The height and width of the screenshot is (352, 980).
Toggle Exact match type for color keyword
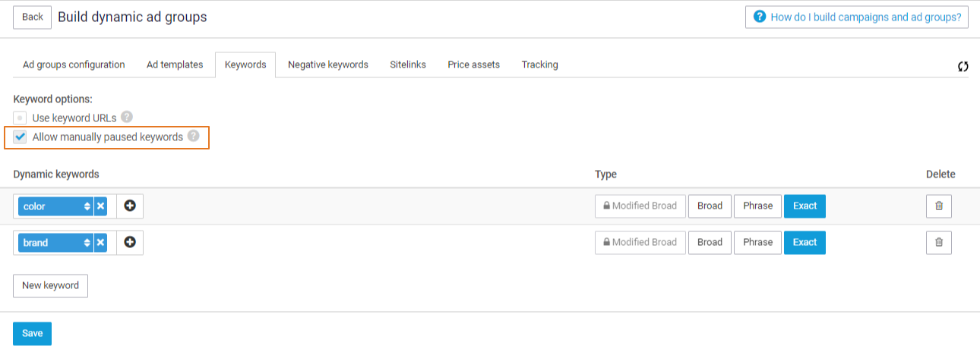point(805,206)
